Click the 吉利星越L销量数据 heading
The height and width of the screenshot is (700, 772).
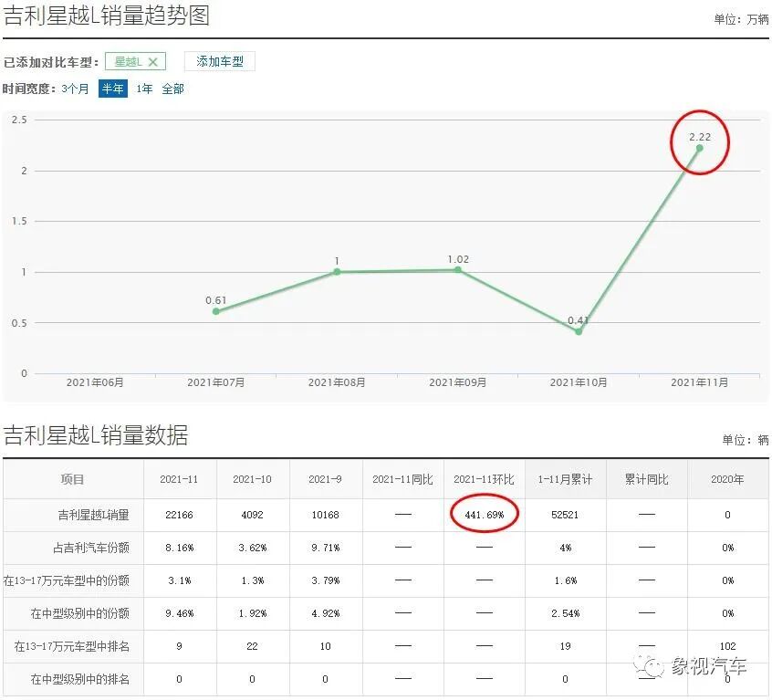click(x=96, y=435)
